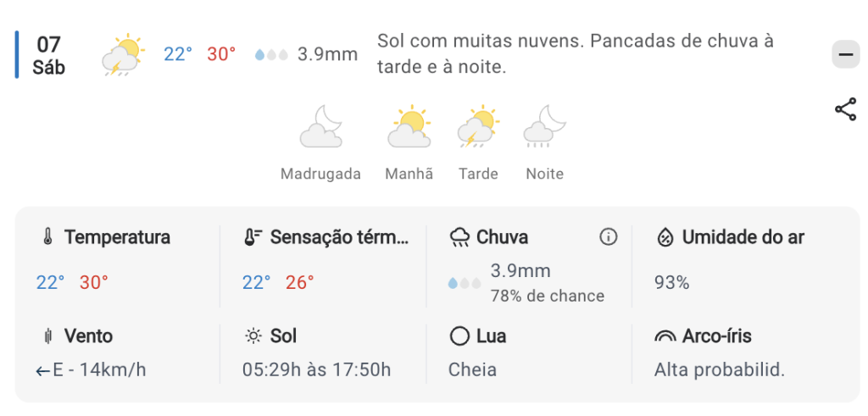The height and width of the screenshot is (416, 868).
Task: Click the humidity droplet icon
Action: point(665,237)
